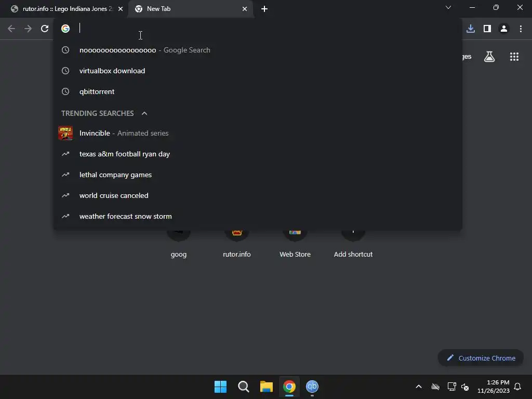Open the goog shortcut
Viewport: 532px width, 399px height.
[179, 244]
